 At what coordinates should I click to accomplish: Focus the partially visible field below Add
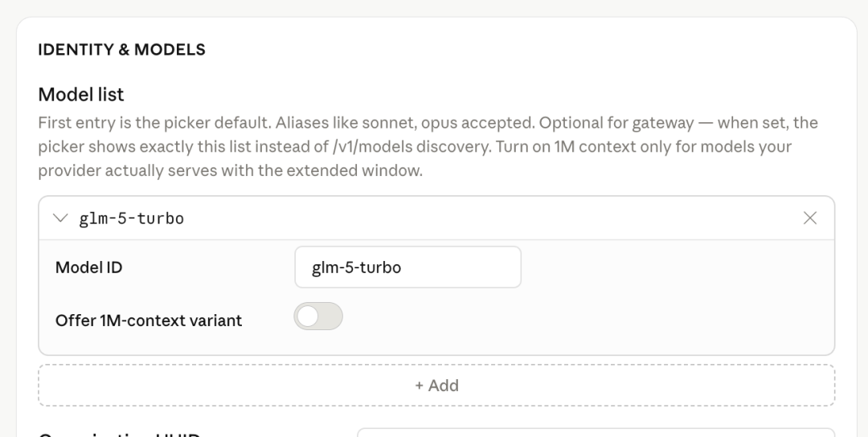click(x=595, y=434)
